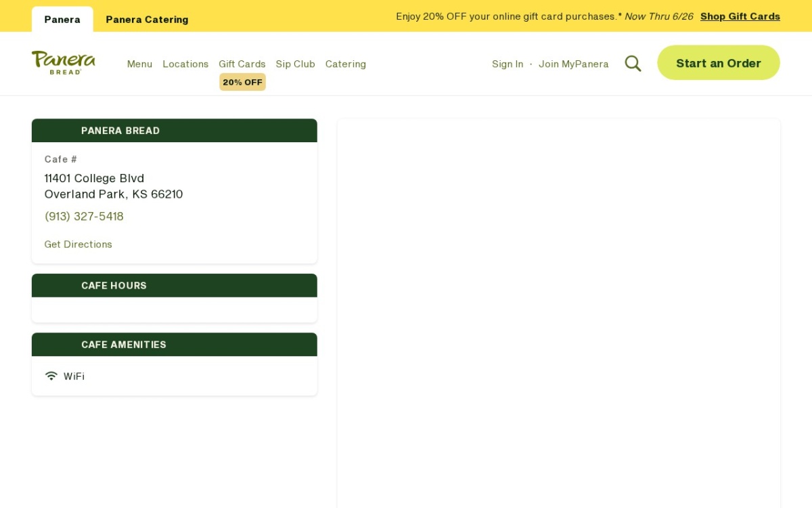Screen dimensions: 812x508
Task: Switch to the Panera tab
Action: [62, 19]
